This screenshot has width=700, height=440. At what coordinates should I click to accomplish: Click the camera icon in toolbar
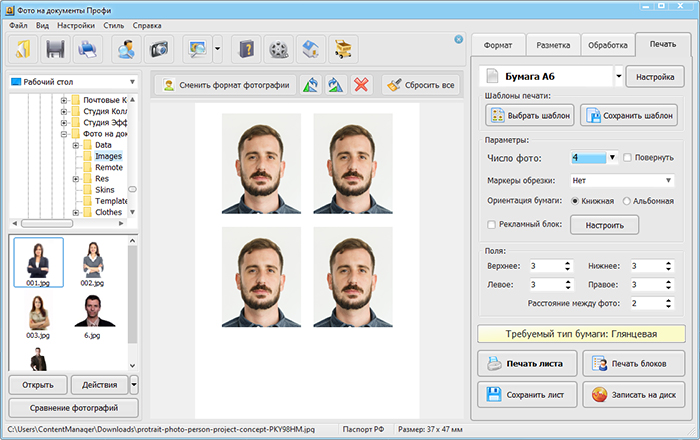pyautogui.click(x=159, y=49)
